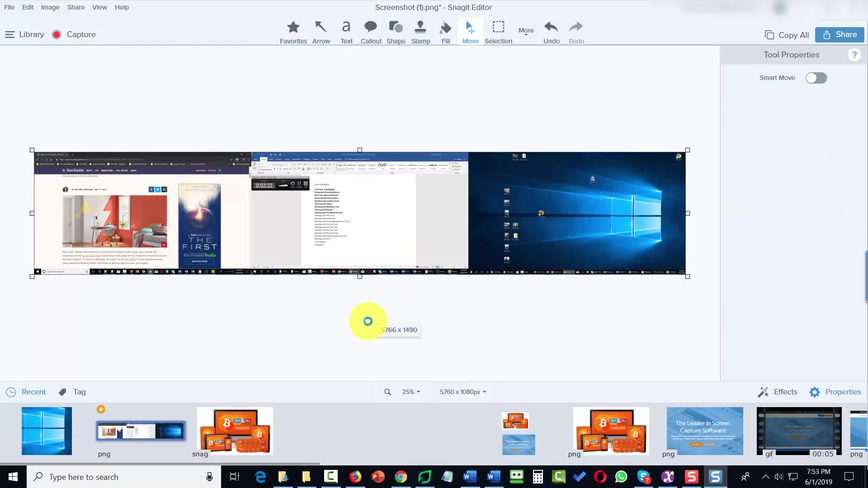868x488 pixels.
Task: Open the File menu
Action: (x=9, y=7)
